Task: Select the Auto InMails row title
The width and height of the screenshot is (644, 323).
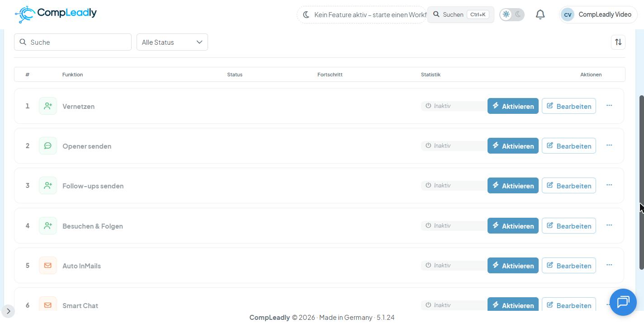Action: click(81, 266)
